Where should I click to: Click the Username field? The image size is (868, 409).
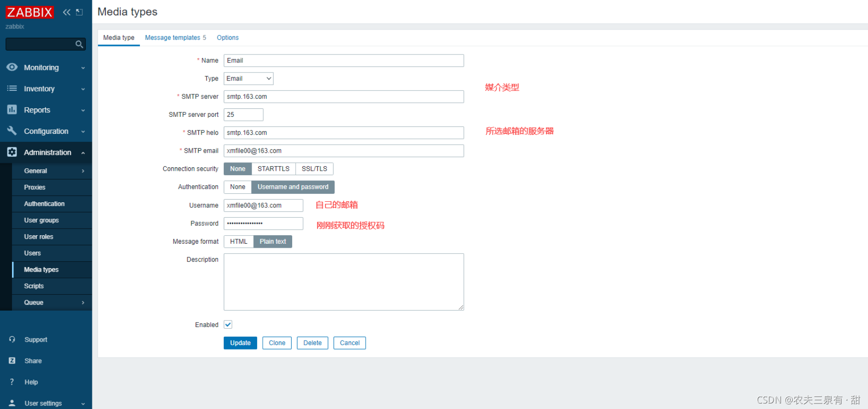tap(263, 205)
